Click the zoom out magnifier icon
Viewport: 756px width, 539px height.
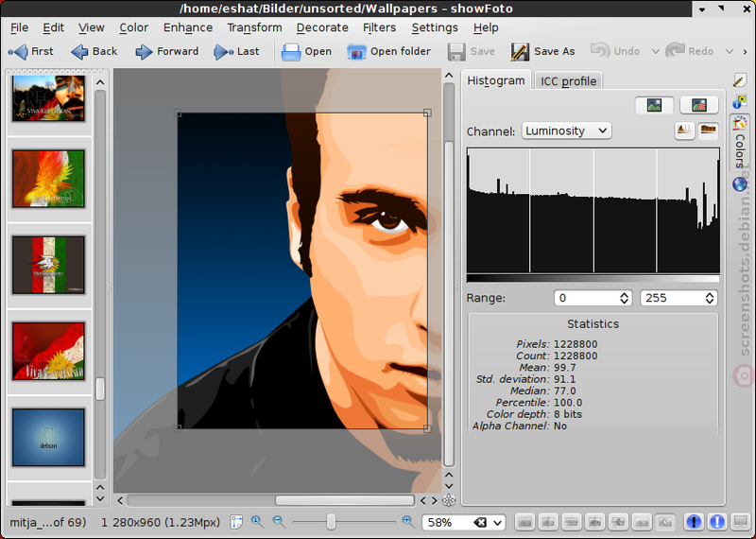pos(278,521)
